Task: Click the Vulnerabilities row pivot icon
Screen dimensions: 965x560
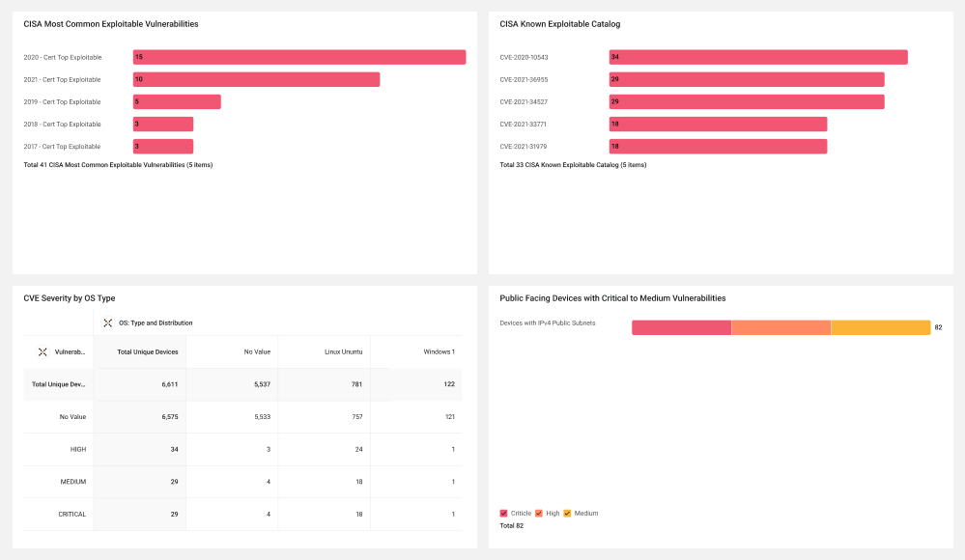Action: [43, 352]
